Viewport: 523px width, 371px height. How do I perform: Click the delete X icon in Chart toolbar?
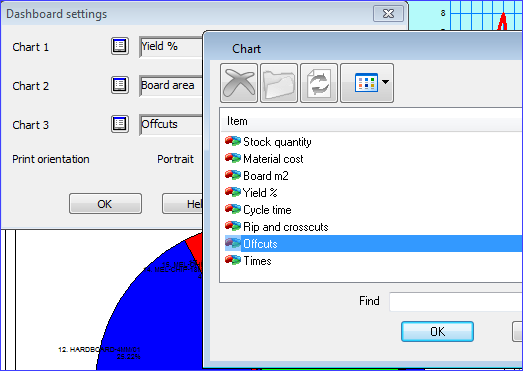point(239,83)
